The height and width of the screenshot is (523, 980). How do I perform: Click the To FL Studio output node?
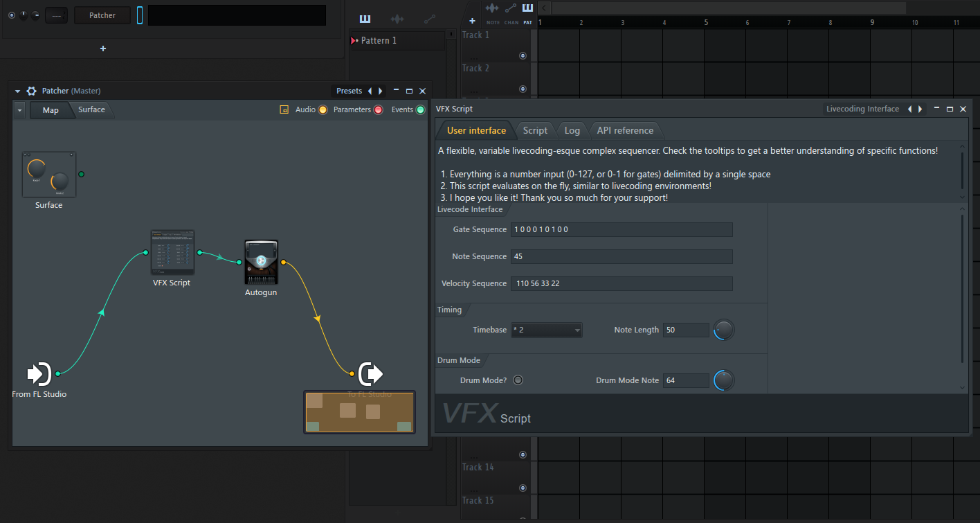pyautogui.click(x=370, y=374)
